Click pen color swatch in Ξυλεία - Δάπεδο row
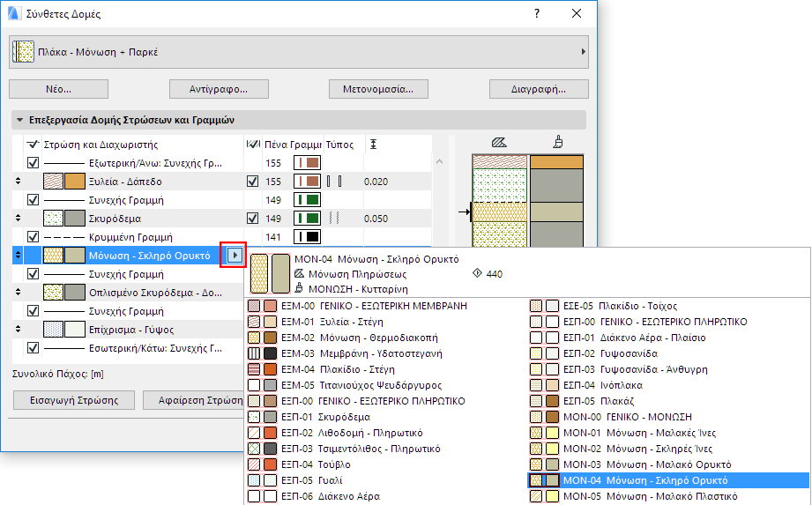 pos(307,182)
